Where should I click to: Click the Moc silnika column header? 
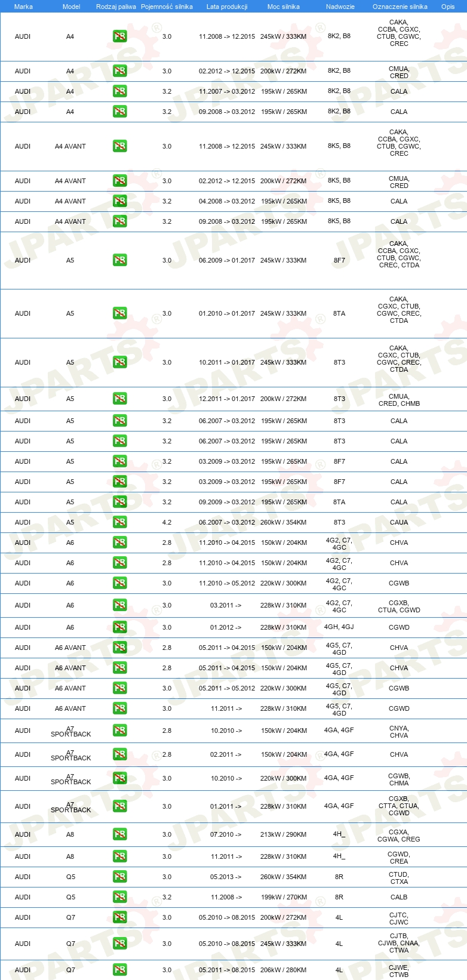(284, 7)
